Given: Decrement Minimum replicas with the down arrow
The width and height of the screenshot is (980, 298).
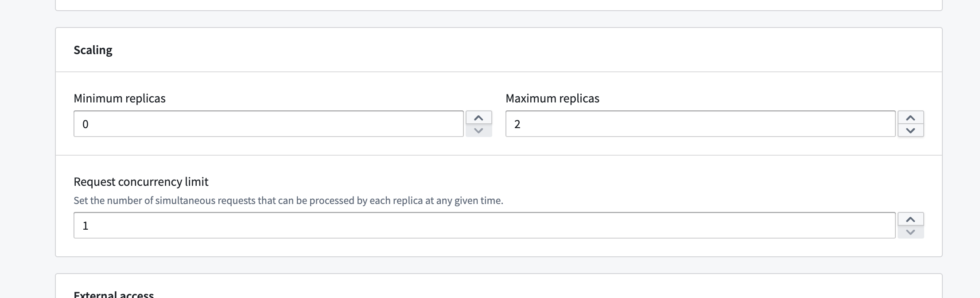Looking at the screenshot, I should click(x=478, y=130).
